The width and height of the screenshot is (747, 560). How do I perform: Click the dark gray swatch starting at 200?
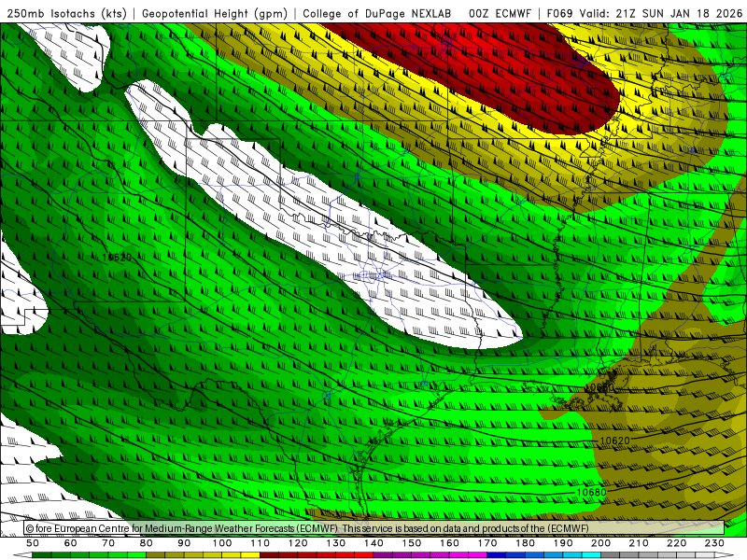pyautogui.click(x=611, y=554)
